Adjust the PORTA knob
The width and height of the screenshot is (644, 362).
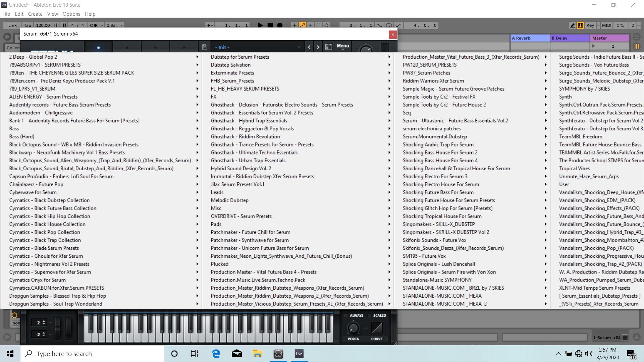pos(353,328)
